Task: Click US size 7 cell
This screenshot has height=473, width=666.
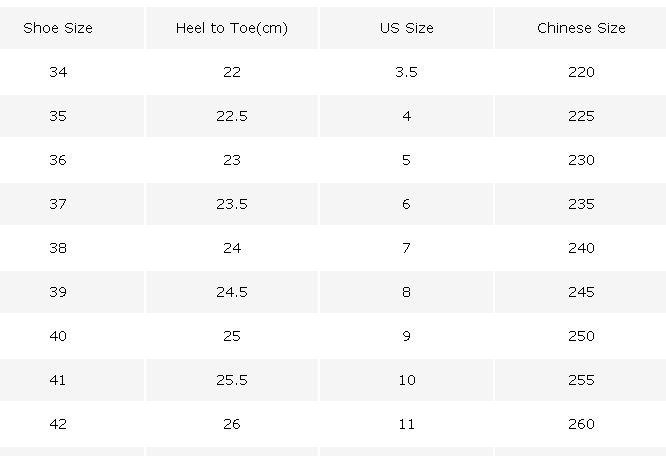Action: [406, 248]
